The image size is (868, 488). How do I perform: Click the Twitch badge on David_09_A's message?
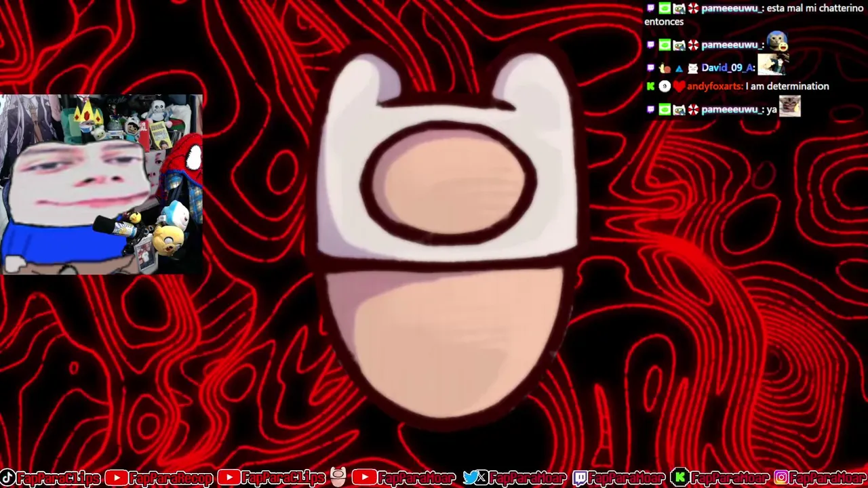coord(651,68)
